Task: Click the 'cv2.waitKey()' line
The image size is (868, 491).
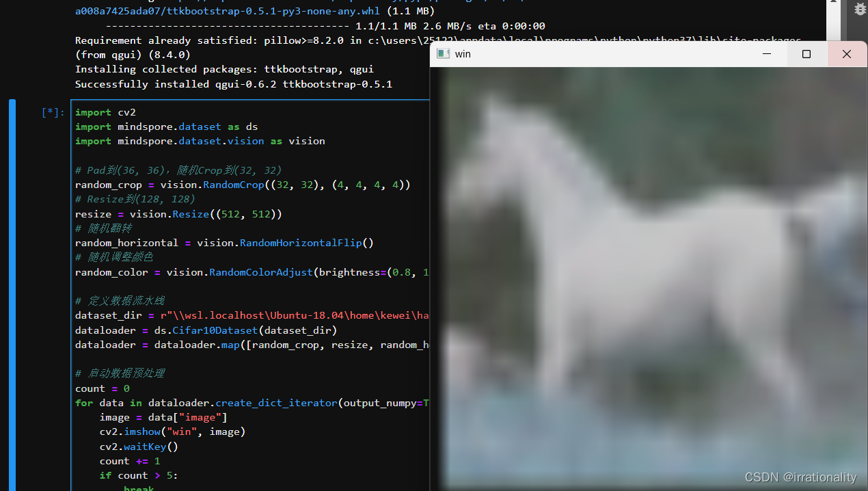Action: tap(139, 447)
